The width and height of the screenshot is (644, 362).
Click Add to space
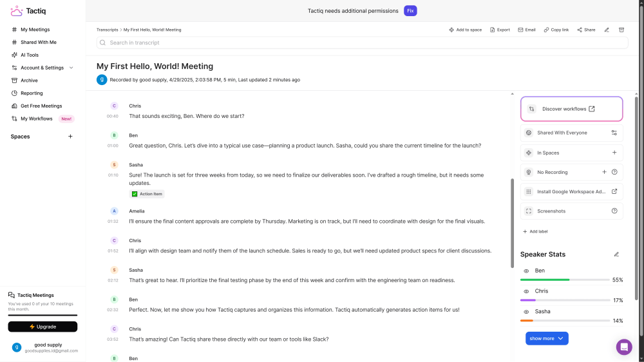coord(465,30)
